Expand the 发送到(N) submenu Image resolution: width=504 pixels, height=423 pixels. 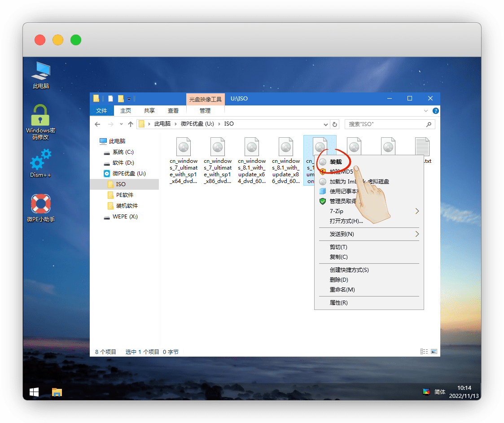pos(417,234)
